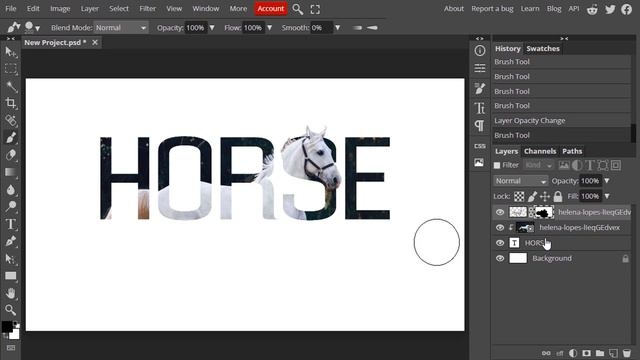The width and height of the screenshot is (640, 360).
Task: Click the delete layer trash icon
Action: point(627,353)
